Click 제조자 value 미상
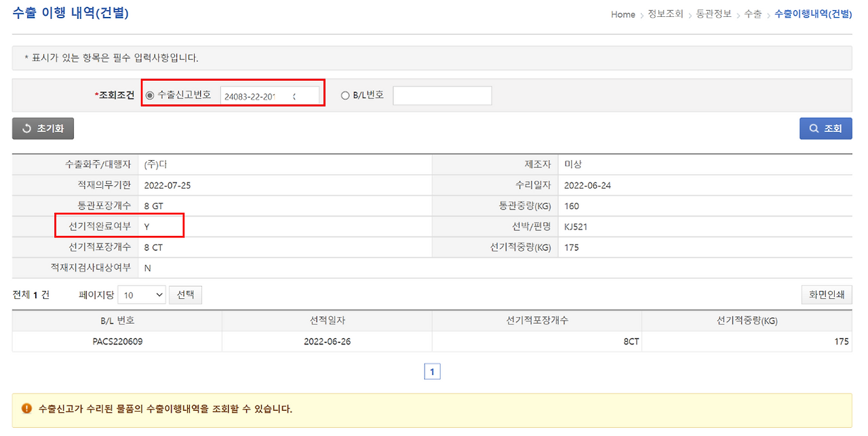 click(x=573, y=165)
